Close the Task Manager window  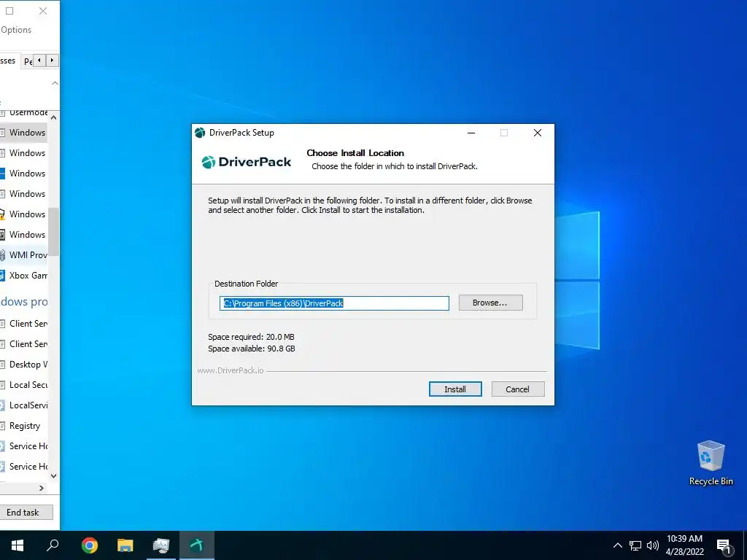tap(43, 11)
